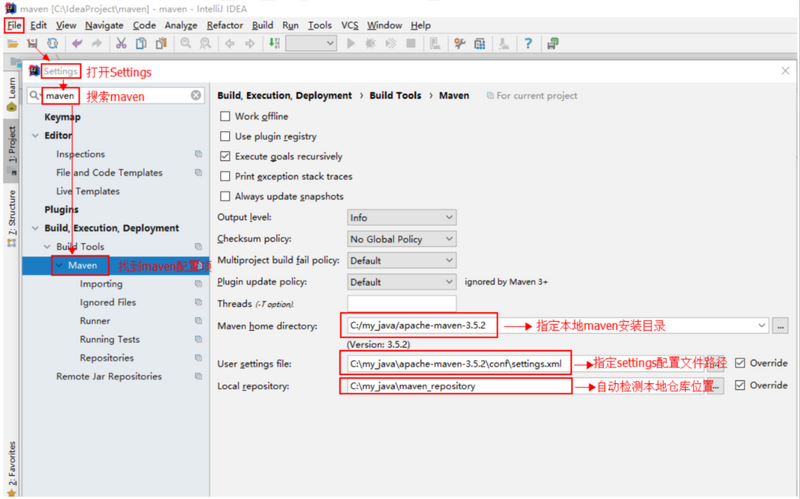Click the Stop square icon
800x499 pixels.
[411, 44]
